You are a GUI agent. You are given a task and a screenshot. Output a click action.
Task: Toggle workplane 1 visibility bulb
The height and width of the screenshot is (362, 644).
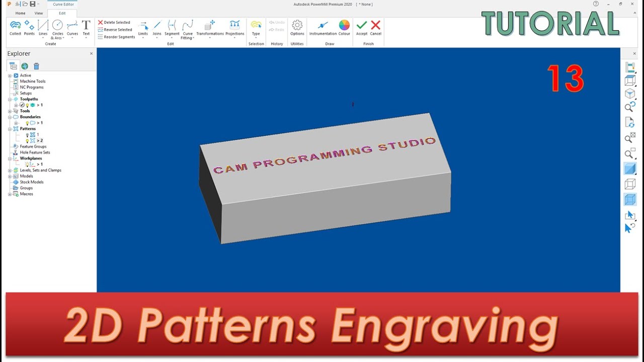coord(27,164)
